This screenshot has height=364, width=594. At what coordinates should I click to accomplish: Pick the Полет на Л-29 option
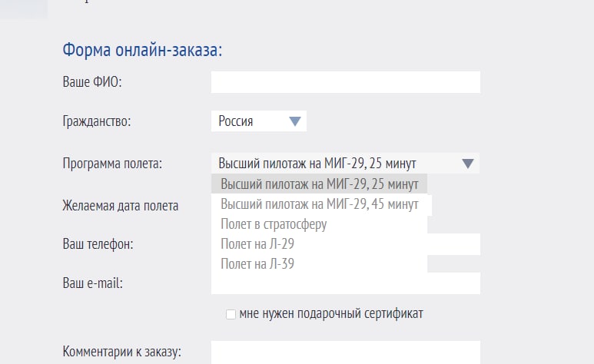click(x=257, y=244)
